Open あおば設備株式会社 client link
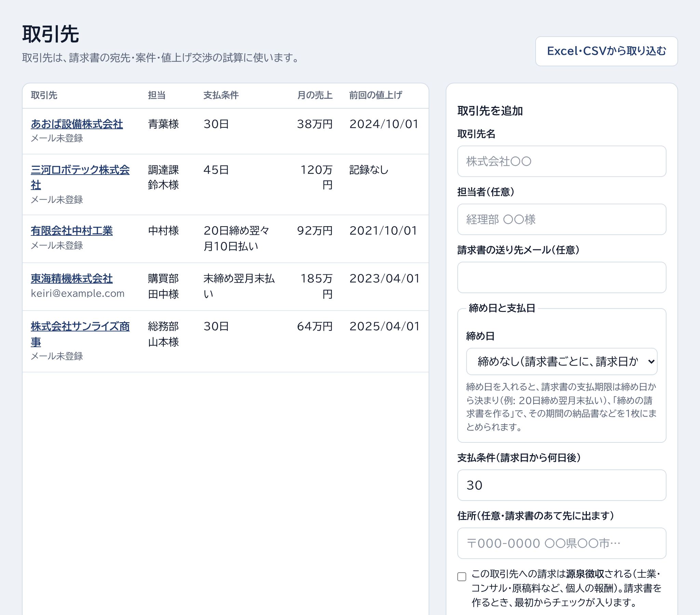 click(77, 124)
